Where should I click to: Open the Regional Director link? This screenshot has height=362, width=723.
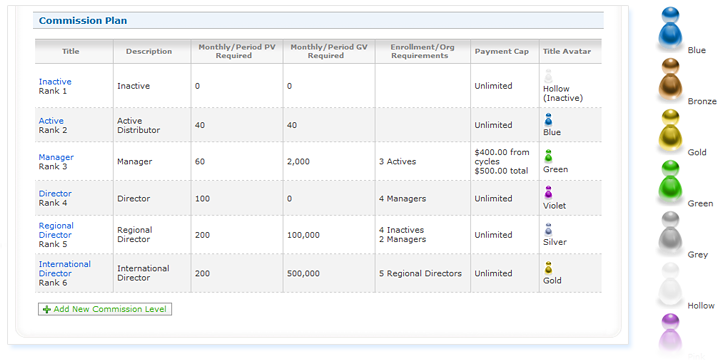(56, 230)
